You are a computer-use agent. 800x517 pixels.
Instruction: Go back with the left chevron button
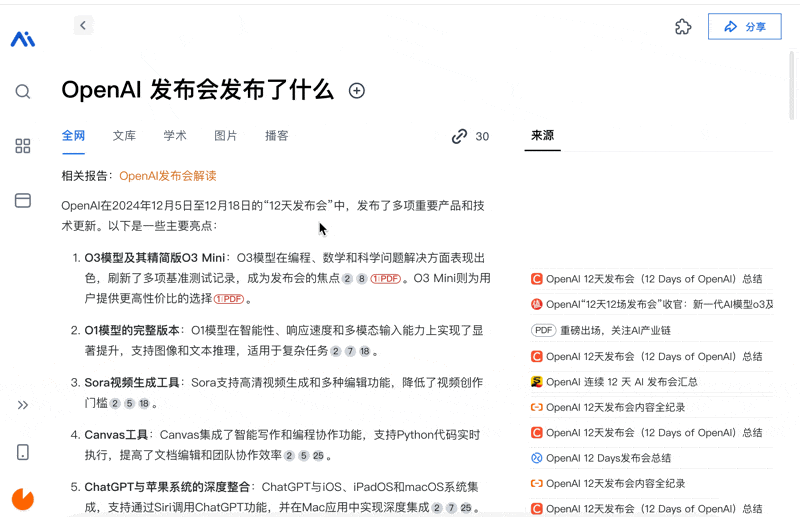tap(83, 25)
